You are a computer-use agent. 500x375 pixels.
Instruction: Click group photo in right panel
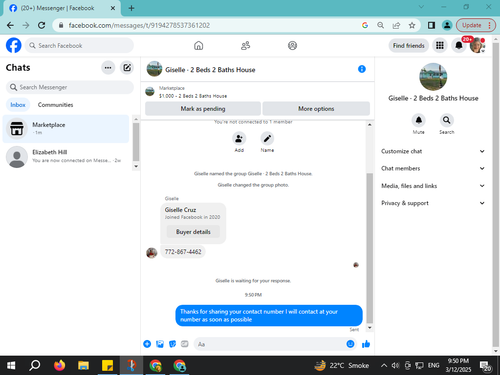tap(433, 77)
